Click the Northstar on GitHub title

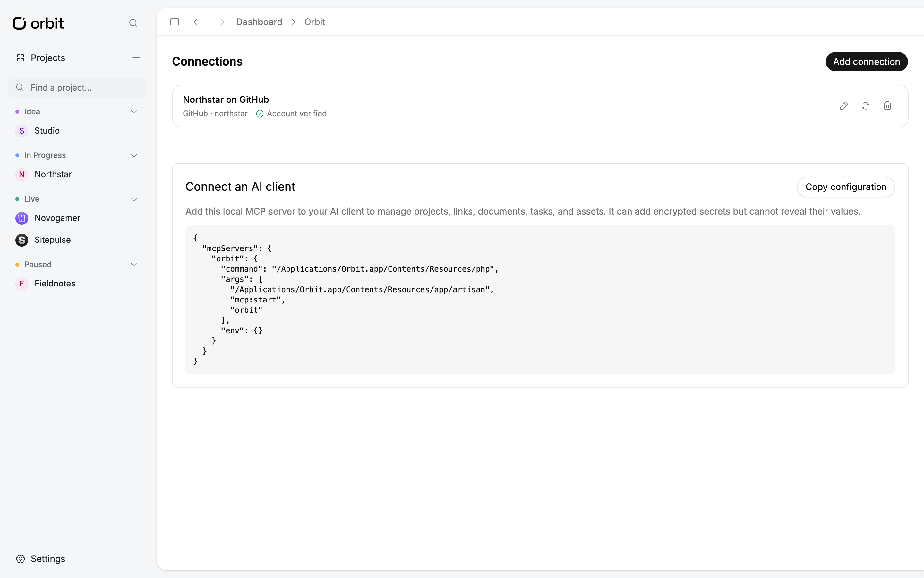tap(226, 100)
